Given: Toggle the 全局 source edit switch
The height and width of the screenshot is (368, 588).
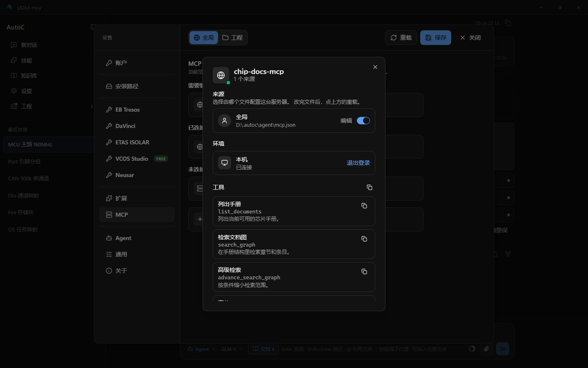Looking at the screenshot, I should [x=363, y=121].
